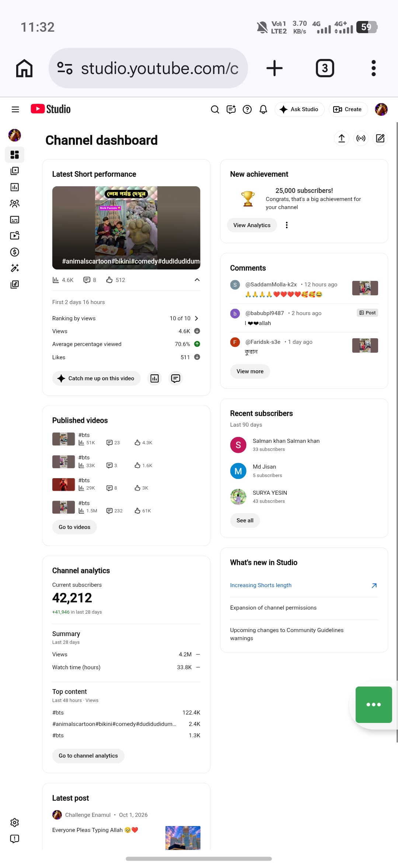Click the site settings icon in address bar
The image size is (398, 868).
[x=65, y=68]
